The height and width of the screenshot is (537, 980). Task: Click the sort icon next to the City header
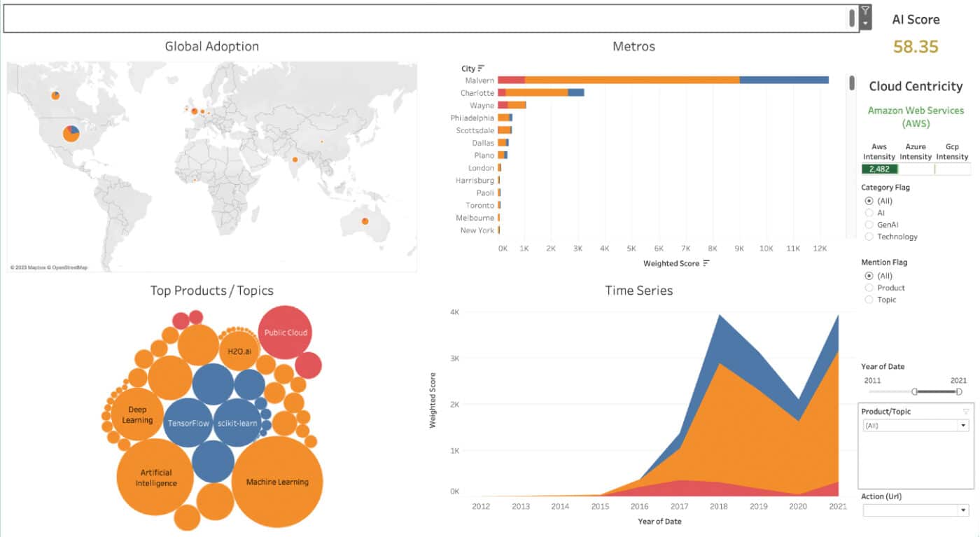coord(481,67)
